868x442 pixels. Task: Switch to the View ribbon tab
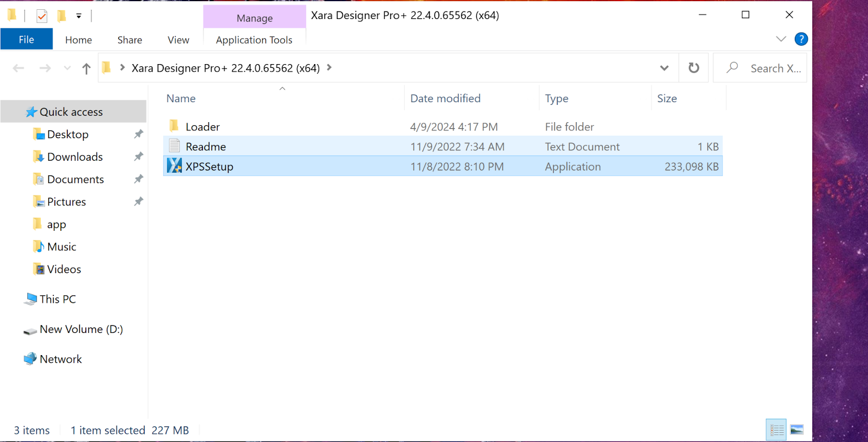[x=178, y=40]
